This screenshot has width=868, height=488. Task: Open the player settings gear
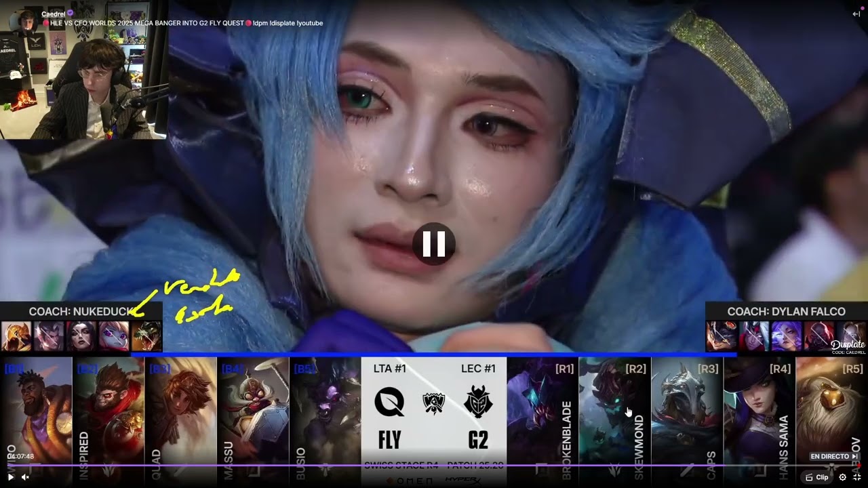pos(843,477)
